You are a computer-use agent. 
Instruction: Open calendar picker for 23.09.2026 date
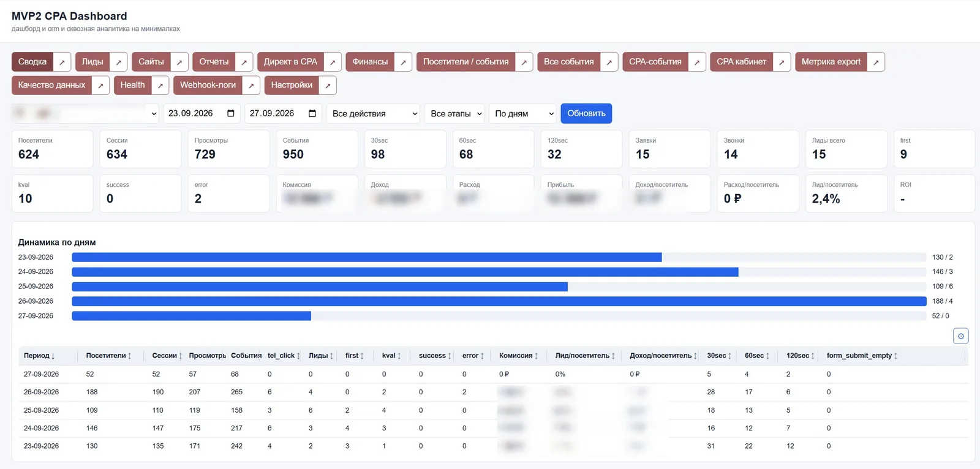pyautogui.click(x=230, y=113)
